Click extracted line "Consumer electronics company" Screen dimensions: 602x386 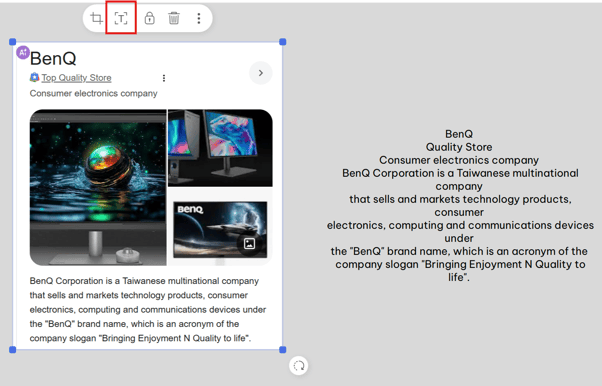(x=459, y=160)
